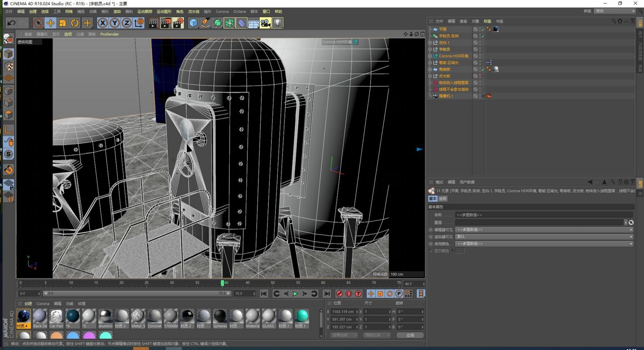Toggle visibility dots of 反光板 object

480,76
